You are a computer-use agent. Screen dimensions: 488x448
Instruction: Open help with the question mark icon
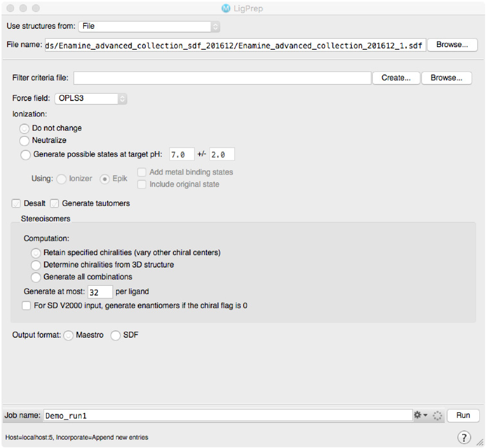click(464, 437)
